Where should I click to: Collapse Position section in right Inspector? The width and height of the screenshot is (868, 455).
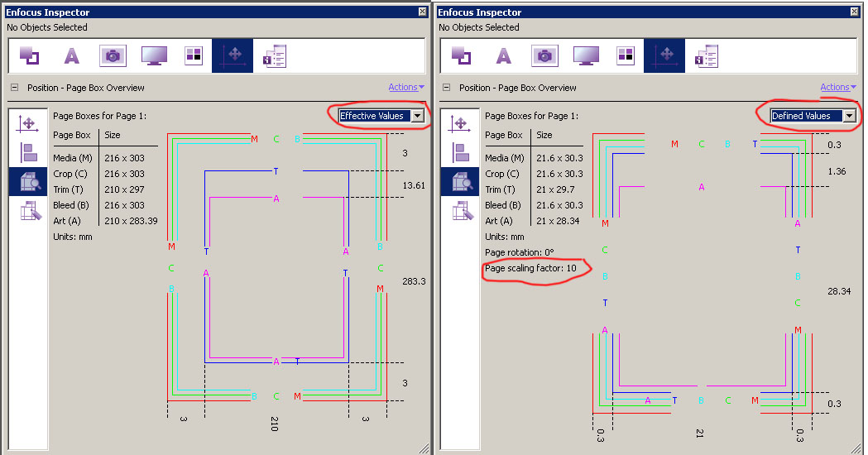pyautogui.click(x=446, y=88)
